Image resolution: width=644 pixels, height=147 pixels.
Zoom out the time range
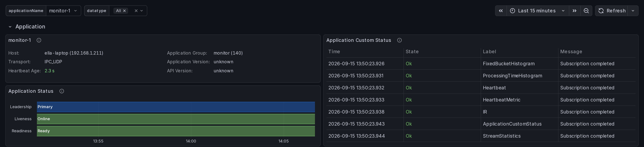tap(586, 11)
